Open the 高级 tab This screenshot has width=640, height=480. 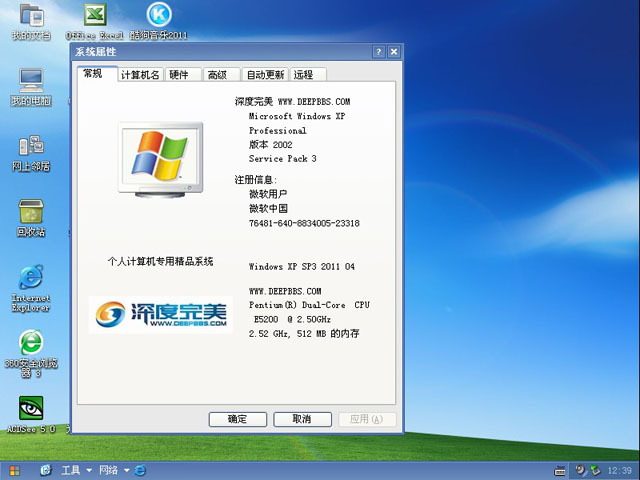pyautogui.click(x=217, y=75)
